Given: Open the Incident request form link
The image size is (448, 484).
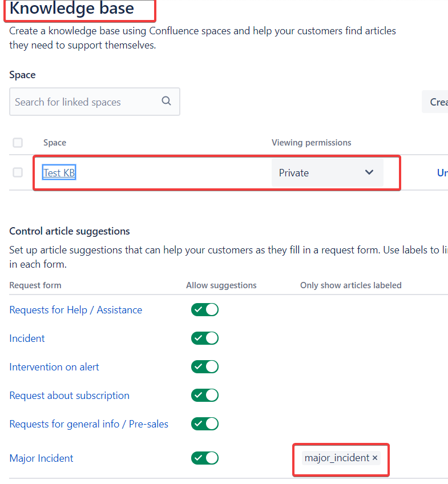Looking at the screenshot, I should click(27, 338).
